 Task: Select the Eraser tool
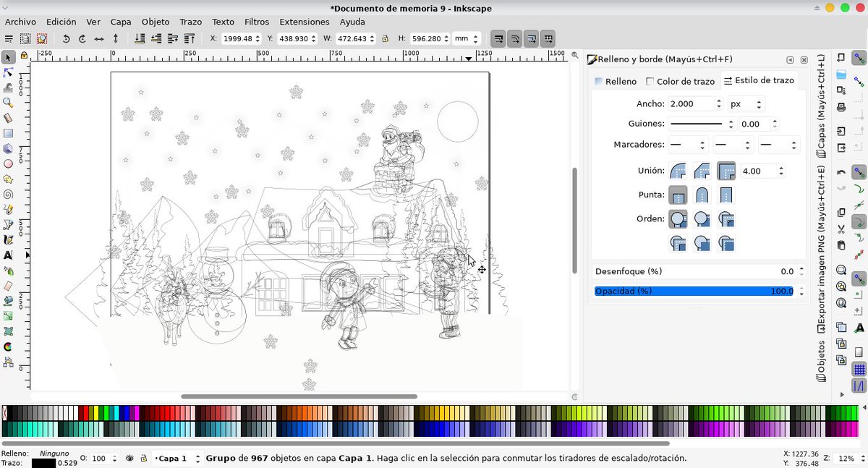pyautogui.click(x=8, y=285)
